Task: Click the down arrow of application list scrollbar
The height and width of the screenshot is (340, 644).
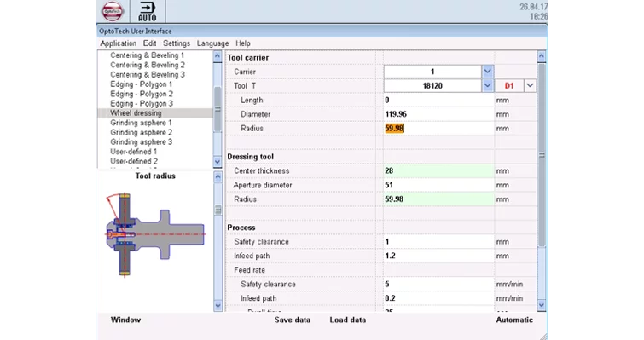Action: (x=218, y=162)
